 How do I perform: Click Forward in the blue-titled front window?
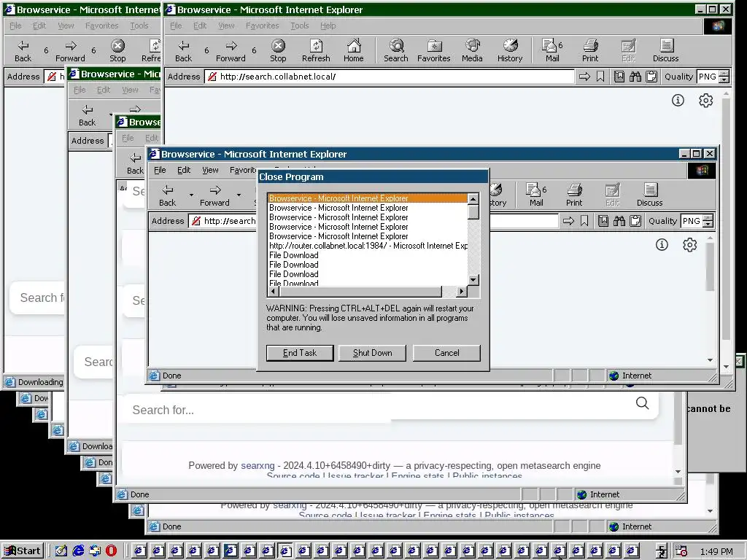point(214,195)
